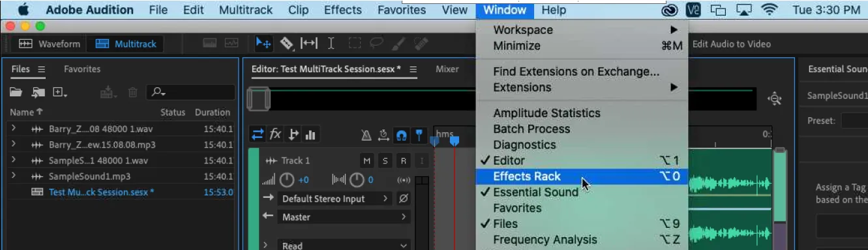Sort files by Name column header
Screen dimensions: 868x250
26,112
